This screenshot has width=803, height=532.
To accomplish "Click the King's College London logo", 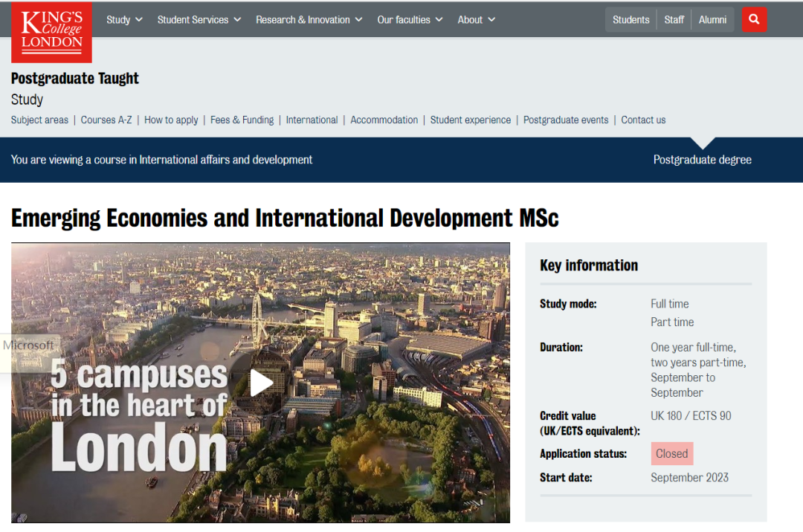I will (51, 32).
